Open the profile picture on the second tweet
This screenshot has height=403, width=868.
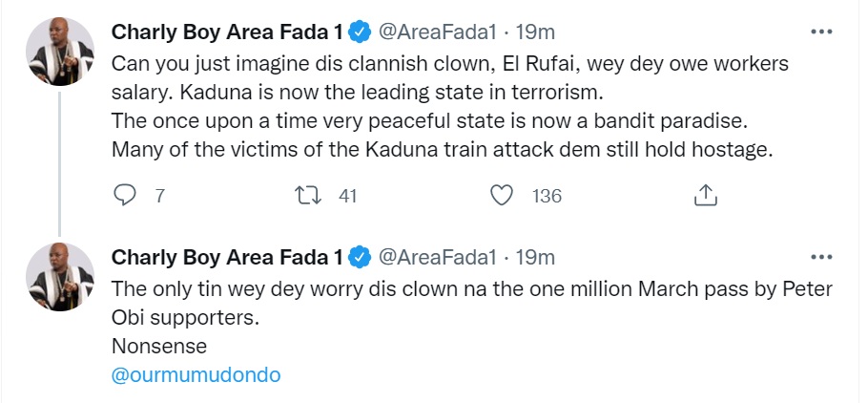(x=59, y=275)
